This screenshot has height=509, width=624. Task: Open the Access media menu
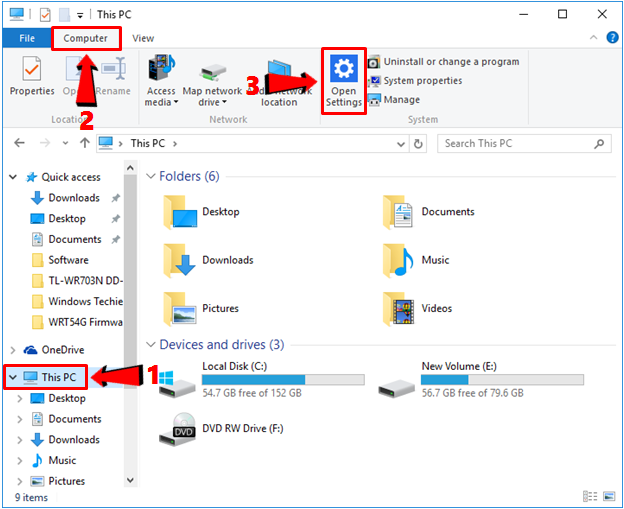pos(161,80)
